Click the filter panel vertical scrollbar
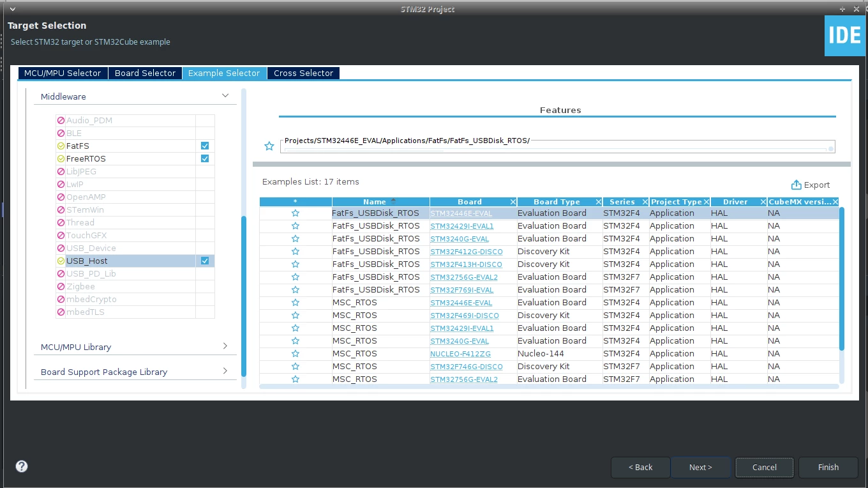Viewport: 868px width, 488px height. [x=243, y=297]
